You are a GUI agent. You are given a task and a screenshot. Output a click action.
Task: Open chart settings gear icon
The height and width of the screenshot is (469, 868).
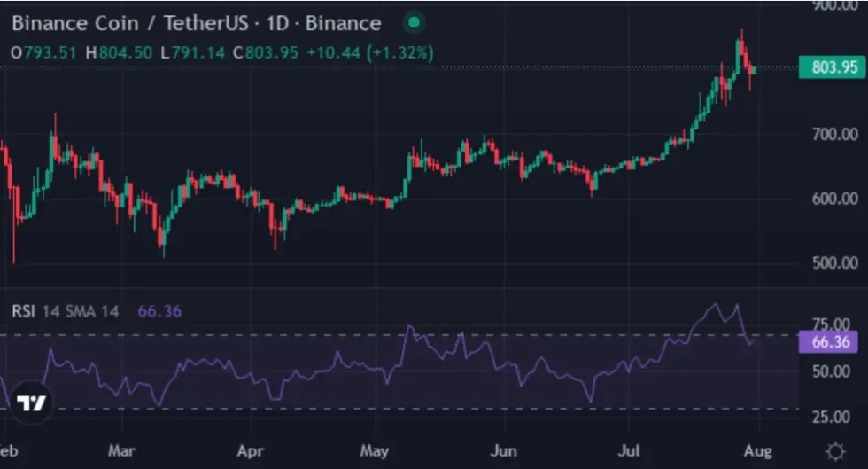coord(834,451)
